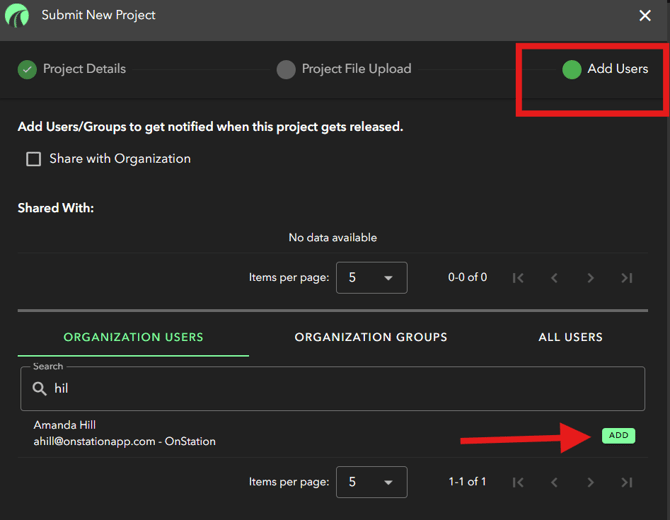Close the Submit New Project dialog
The width and height of the screenshot is (670, 520).
pyautogui.click(x=645, y=16)
